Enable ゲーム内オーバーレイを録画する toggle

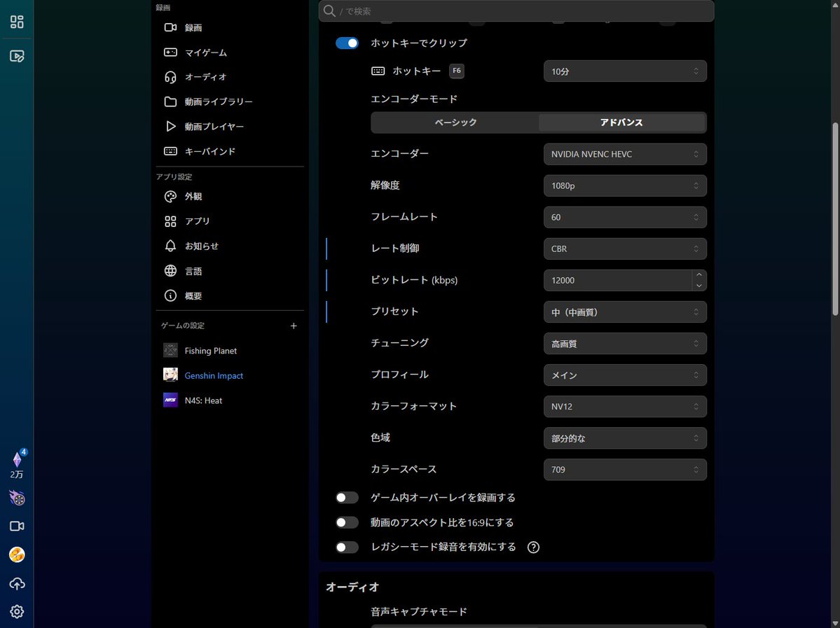347,498
